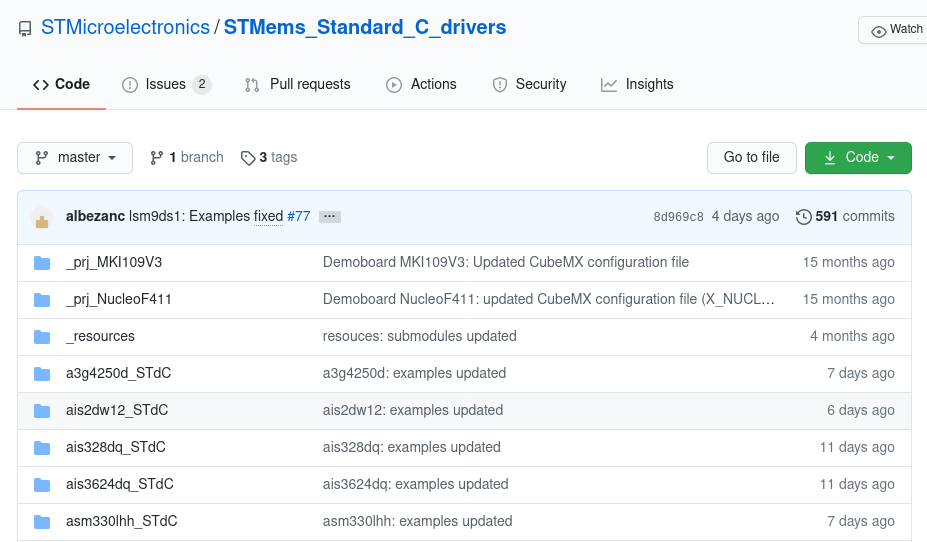Click the folder icon next to ais2dw12_STdC
Screen dimensions: 927x542
pyautogui.click(x=42, y=411)
